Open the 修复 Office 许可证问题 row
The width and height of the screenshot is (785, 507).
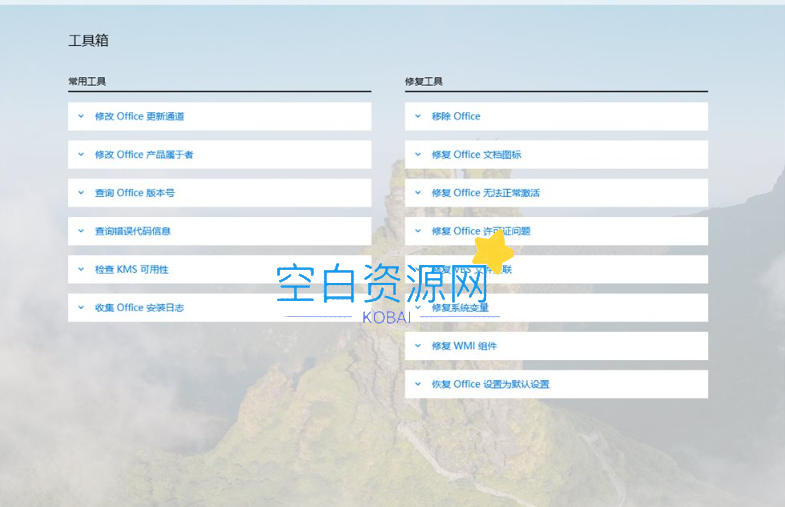coord(556,231)
